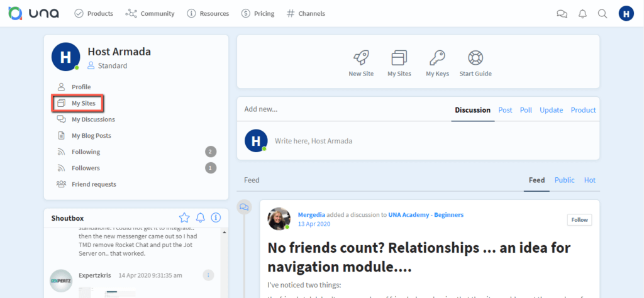Open Mergedia author link
This screenshot has width=644, height=298.
click(x=311, y=214)
